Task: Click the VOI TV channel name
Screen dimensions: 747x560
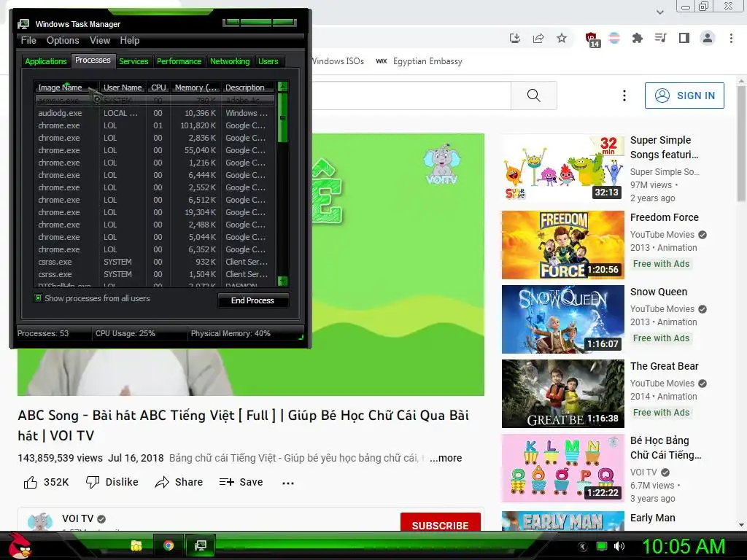Action: click(77, 518)
